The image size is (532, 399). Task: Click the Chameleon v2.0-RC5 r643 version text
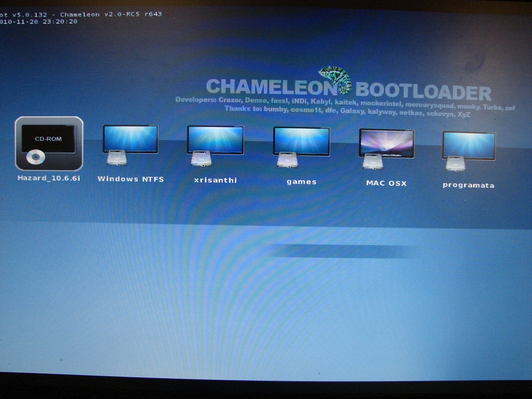pos(111,14)
